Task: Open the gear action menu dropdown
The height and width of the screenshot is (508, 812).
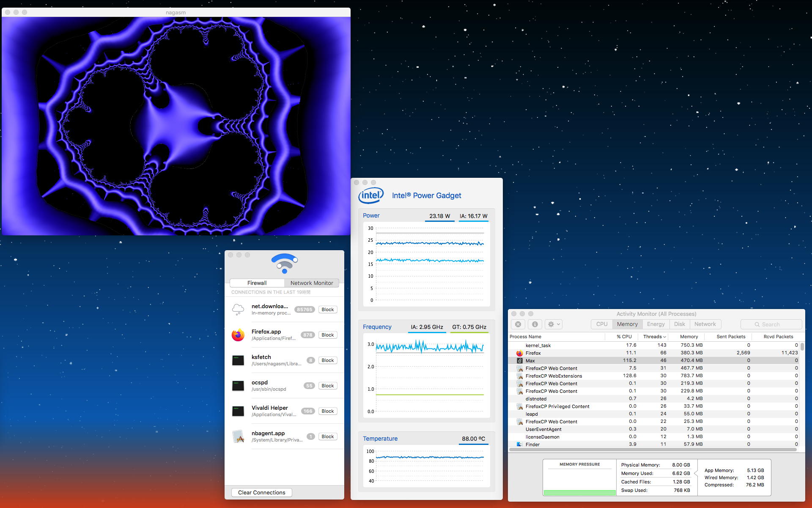Action: pos(553,324)
